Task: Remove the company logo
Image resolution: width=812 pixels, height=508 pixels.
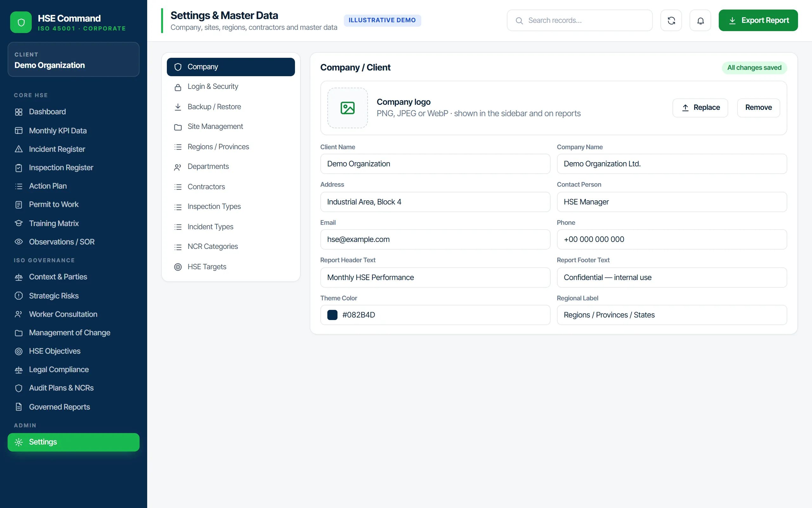Action: click(758, 108)
